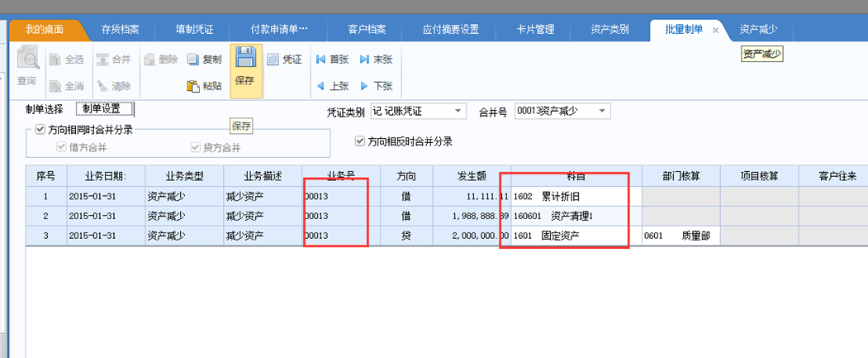
Task: Toggle the 借方合并 checkbox
Action: 61,147
